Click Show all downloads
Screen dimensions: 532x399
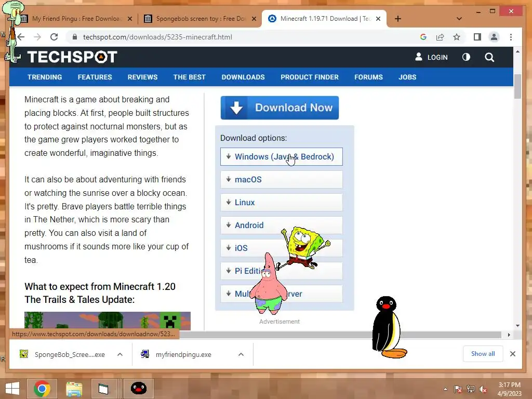click(x=483, y=354)
